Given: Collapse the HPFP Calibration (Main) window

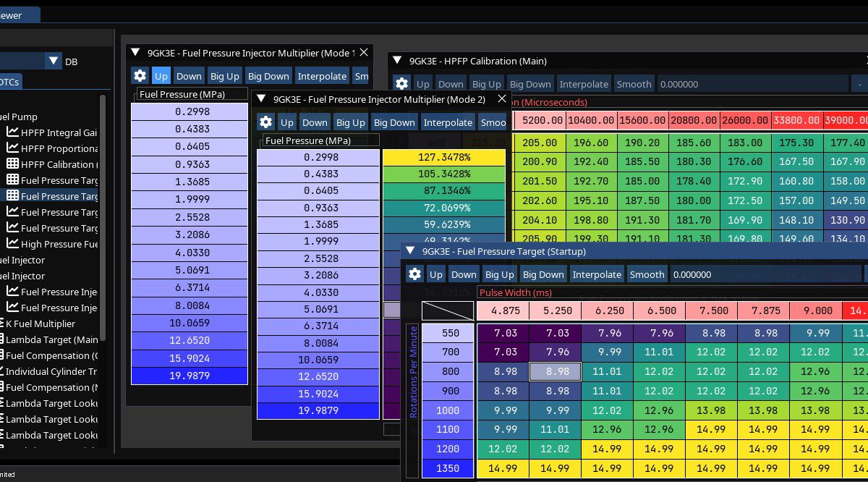Looking at the screenshot, I should [397, 62].
